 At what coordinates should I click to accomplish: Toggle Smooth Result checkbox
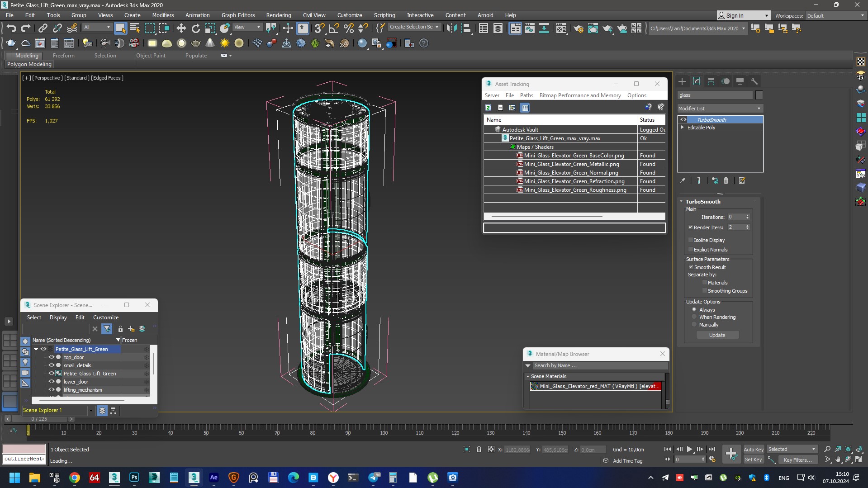pos(691,267)
